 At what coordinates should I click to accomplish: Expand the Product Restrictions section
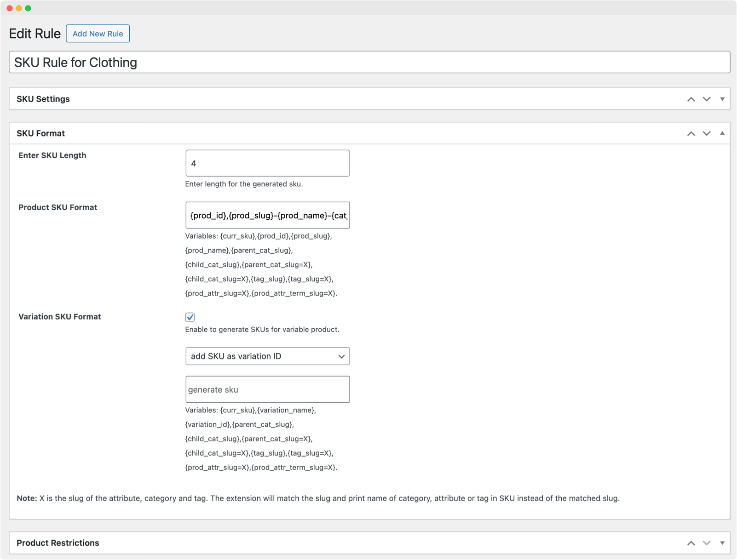[x=722, y=543]
